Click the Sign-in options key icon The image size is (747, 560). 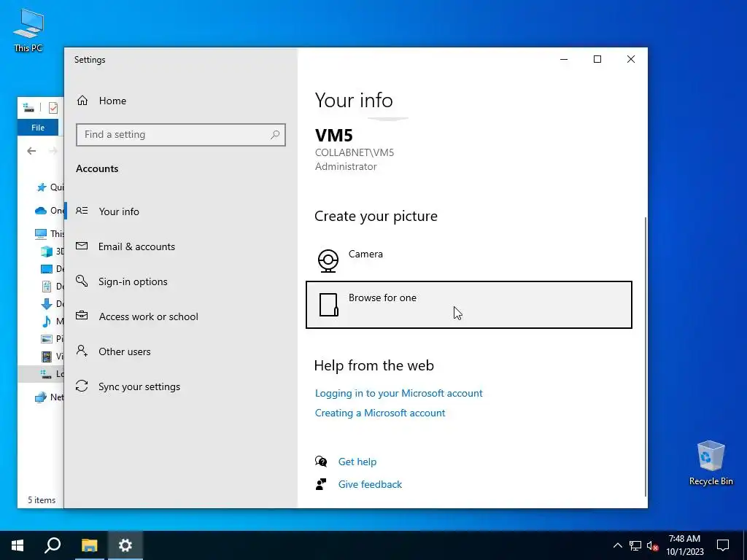pyautogui.click(x=82, y=281)
